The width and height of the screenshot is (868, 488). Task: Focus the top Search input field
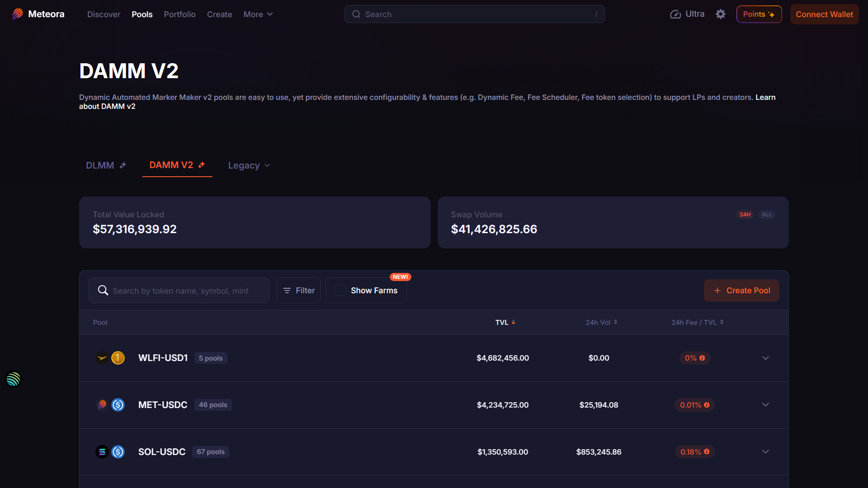click(475, 14)
